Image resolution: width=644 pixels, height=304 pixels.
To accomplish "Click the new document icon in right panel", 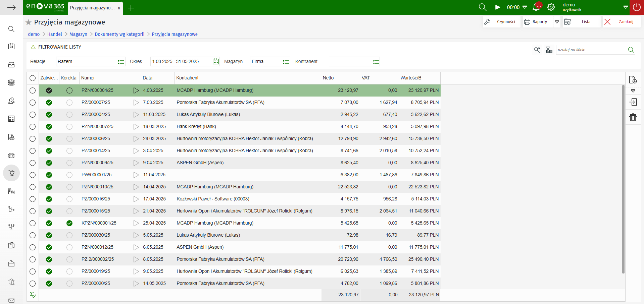I will tap(633, 80).
